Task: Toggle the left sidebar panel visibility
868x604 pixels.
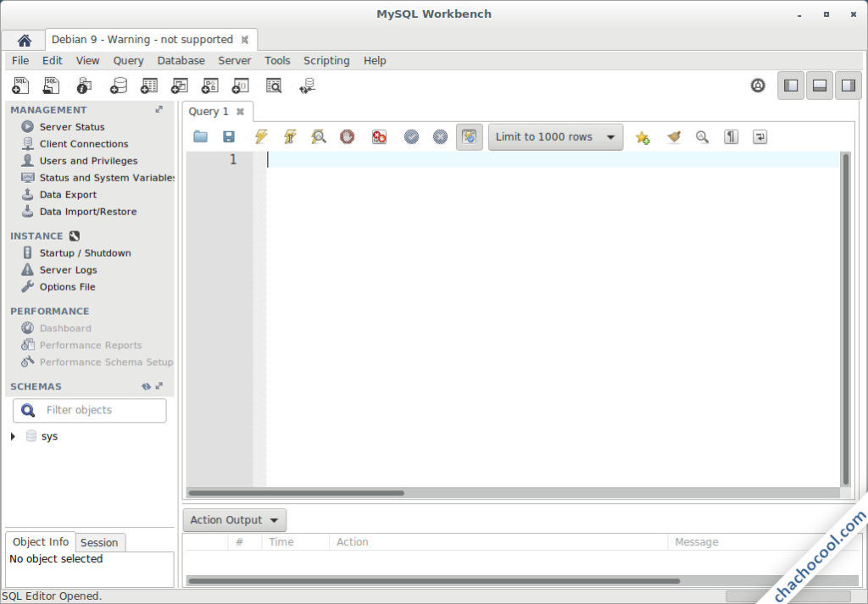Action: [791, 86]
